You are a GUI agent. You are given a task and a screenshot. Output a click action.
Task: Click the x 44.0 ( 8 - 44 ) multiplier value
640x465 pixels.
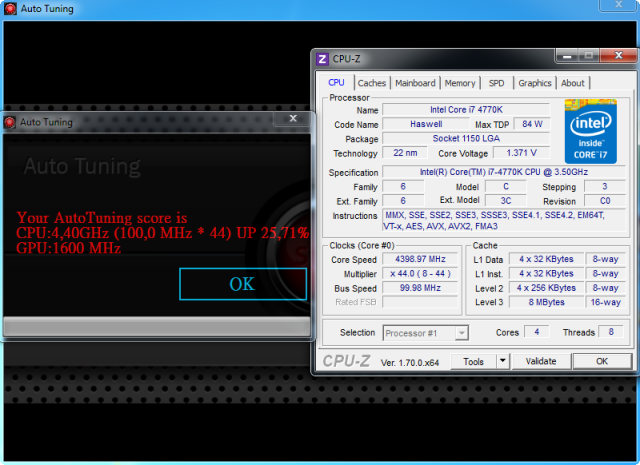pos(420,274)
